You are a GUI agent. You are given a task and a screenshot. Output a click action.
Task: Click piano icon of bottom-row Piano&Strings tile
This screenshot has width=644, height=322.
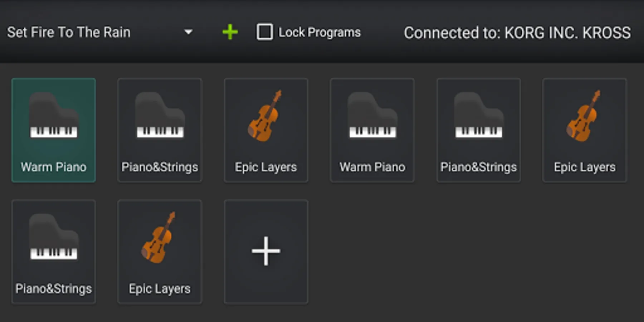[54, 237]
